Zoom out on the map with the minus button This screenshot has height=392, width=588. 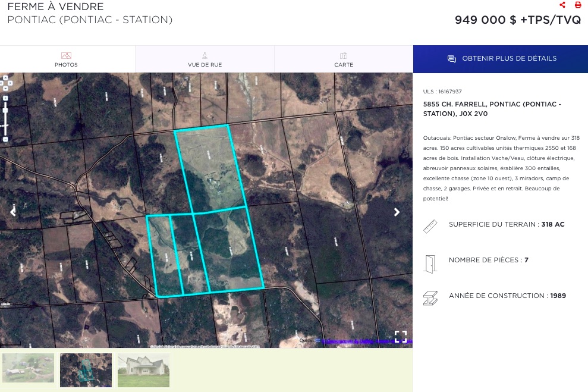coord(5,139)
